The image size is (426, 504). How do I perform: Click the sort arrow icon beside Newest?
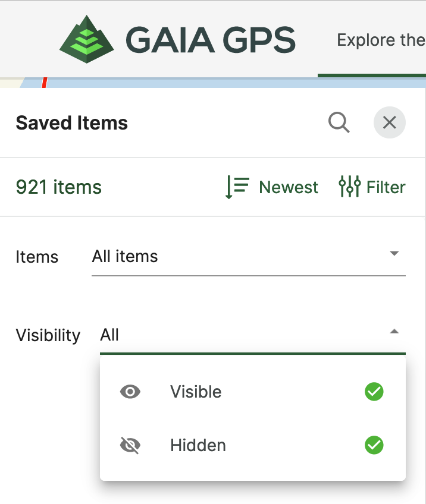[237, 187]
